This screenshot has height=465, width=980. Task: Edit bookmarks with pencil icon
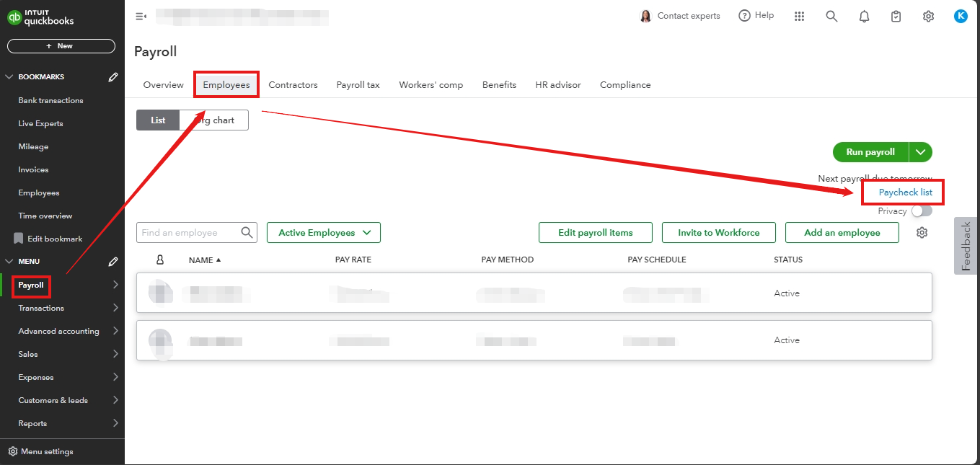point(113,76)
